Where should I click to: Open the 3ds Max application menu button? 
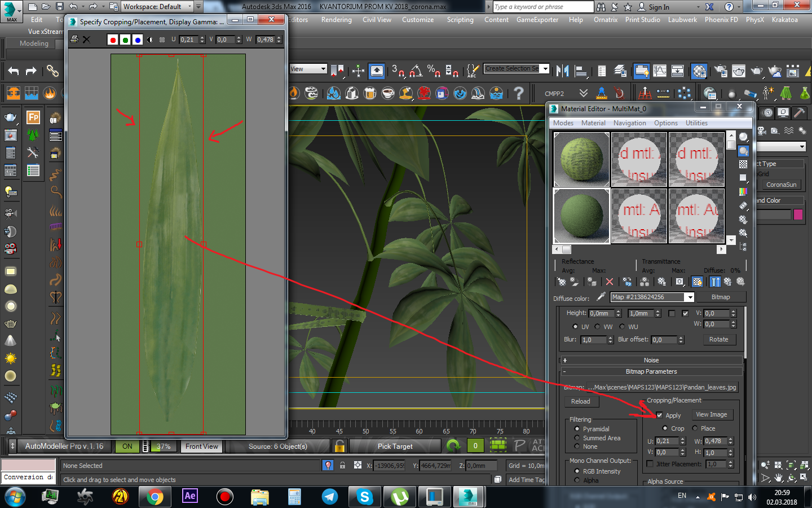[11, 11]
